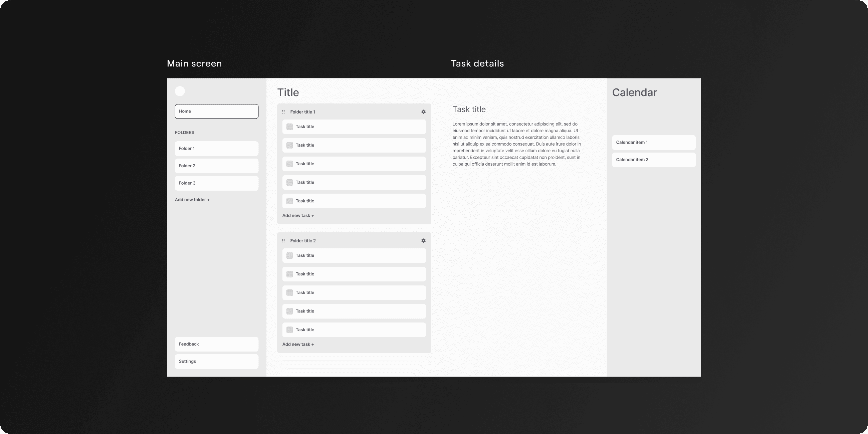Click the gear icon for Folder title 1
The height and width of the screenshot is (434, 868).
tap(423, 112)
